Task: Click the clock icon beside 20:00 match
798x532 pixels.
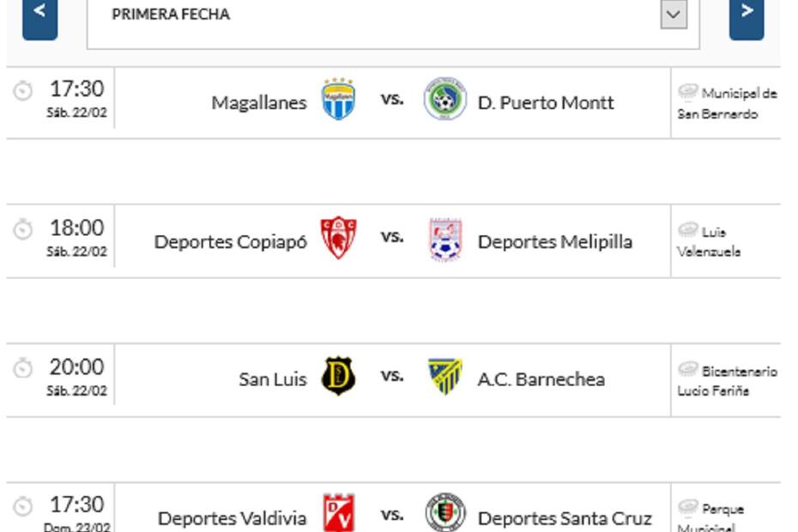Action: 23,369
